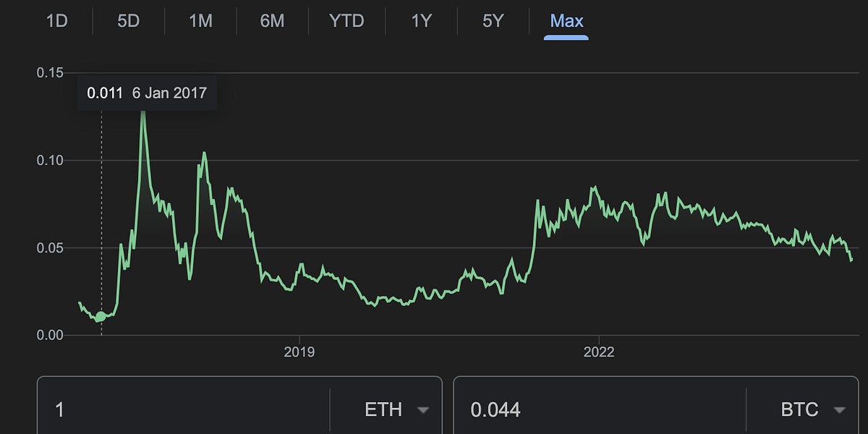Click the 6 Jan 2017 tooltip
Viewport: 868px width, 434px height.
click(146, 93)
